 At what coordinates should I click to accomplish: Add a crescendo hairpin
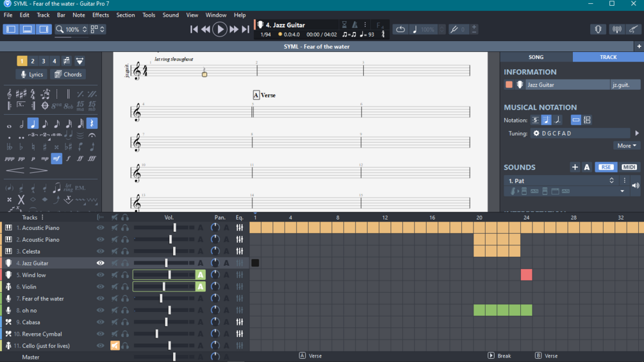[15, 170]
